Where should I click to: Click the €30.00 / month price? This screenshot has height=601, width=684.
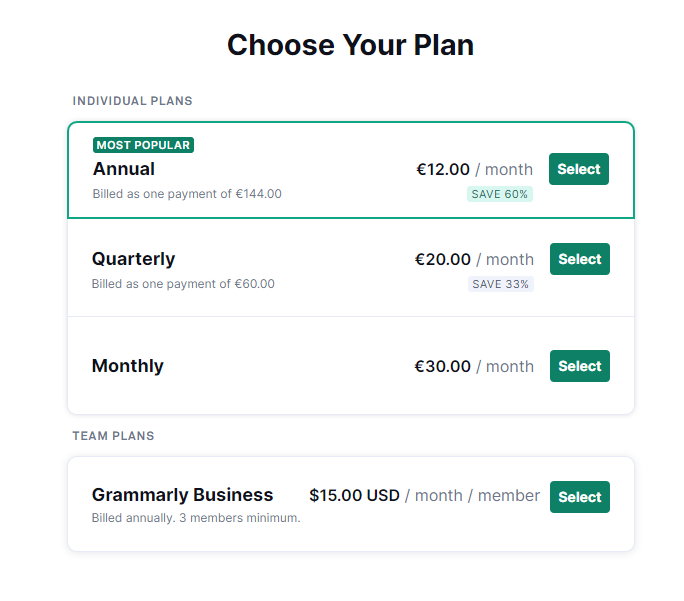(x=474, y=366)
